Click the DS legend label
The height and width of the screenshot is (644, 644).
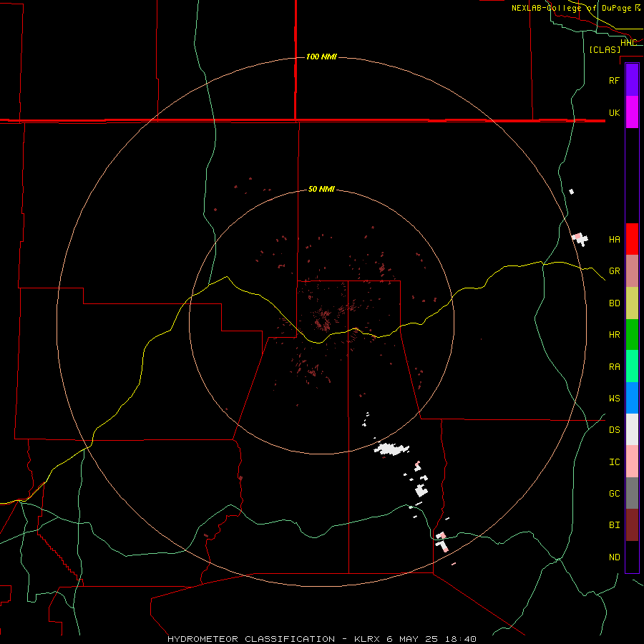614,430
